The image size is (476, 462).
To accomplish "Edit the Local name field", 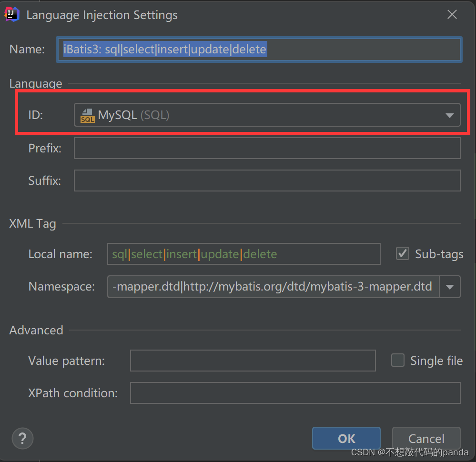I will [244, 254].
